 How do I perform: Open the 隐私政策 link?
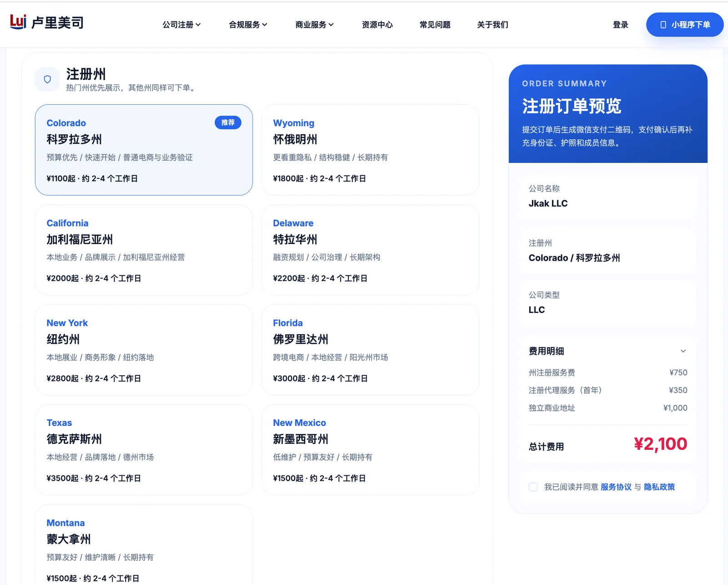coord(659,487)
